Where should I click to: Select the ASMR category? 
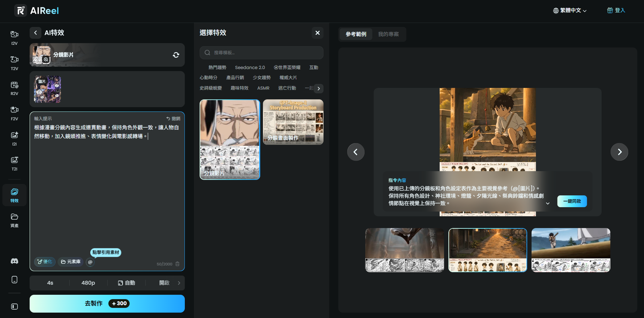click(263, 88)
